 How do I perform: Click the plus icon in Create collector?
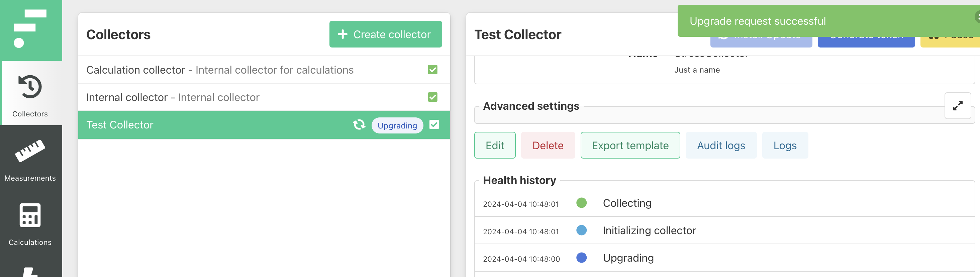tap(342, 34)
